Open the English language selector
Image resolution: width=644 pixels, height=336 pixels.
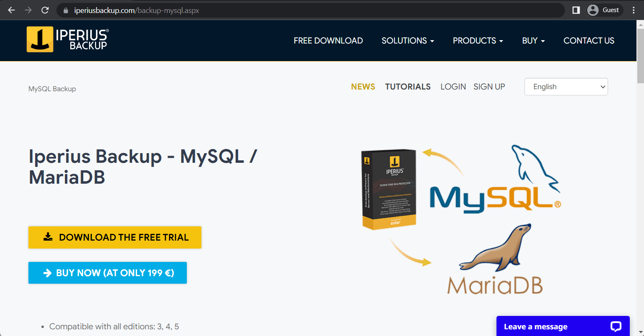point(566,87)
